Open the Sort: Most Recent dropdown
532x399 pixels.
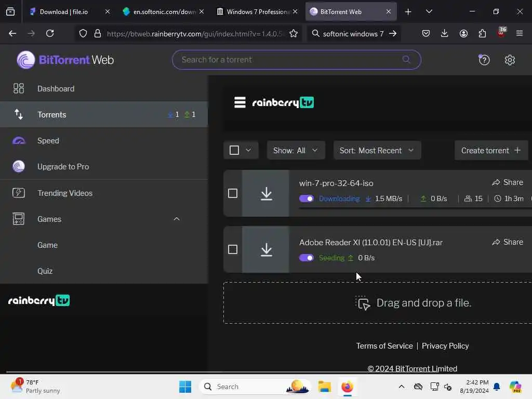377,150
